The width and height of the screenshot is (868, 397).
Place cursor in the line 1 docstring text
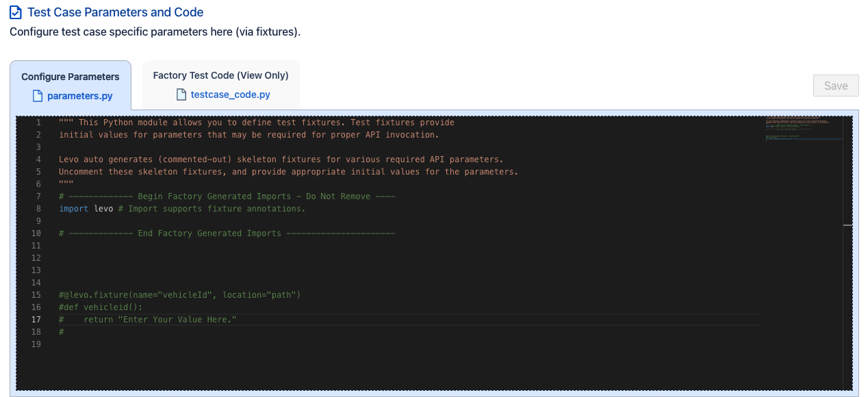point(257,123)
